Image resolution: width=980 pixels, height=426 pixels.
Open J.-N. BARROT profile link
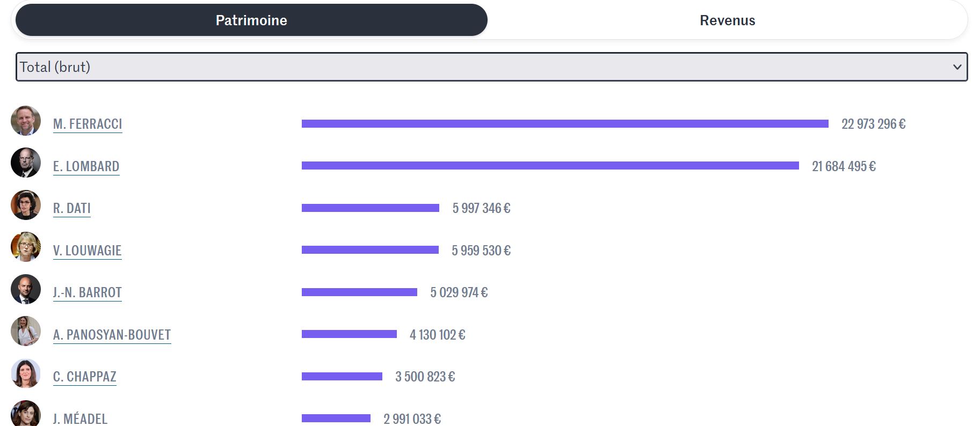(88, 292)
